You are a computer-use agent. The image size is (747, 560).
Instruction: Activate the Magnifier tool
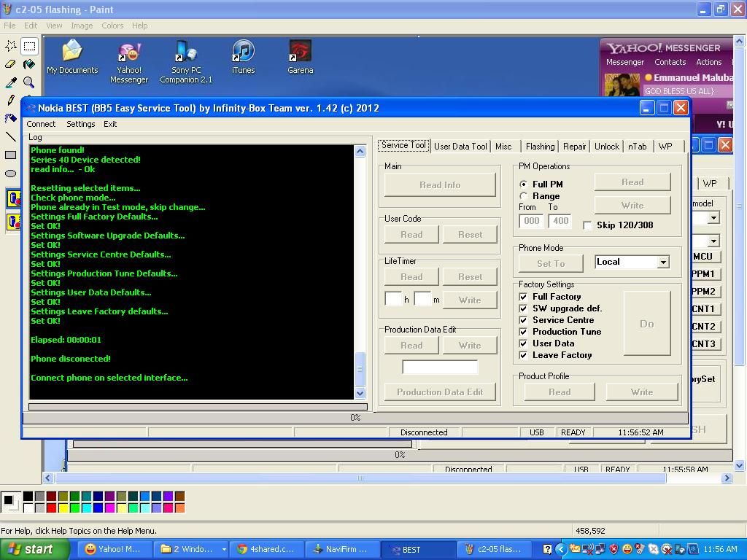click(29, 82)
